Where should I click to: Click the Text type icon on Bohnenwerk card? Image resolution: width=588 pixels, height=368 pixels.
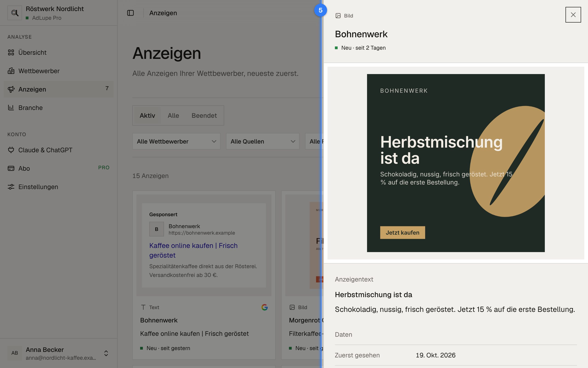coord(143,308)
